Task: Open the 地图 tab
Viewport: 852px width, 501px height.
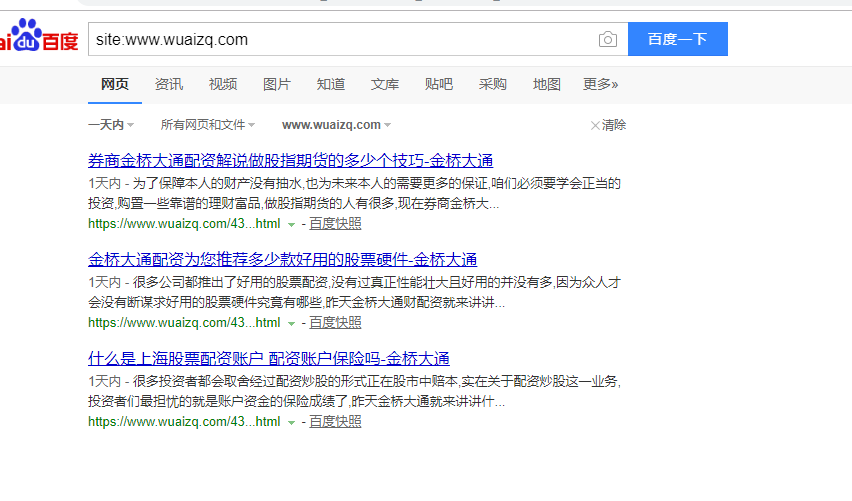Action: click(x=547, y=84)
